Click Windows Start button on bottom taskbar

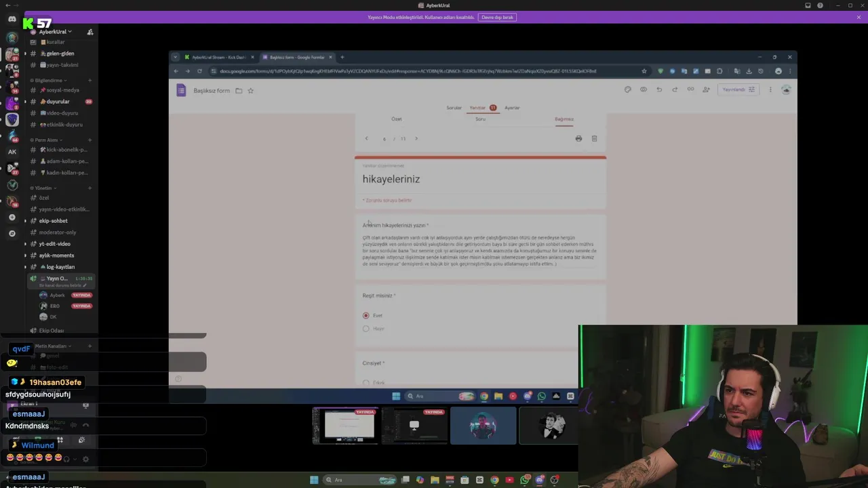coord(314,480)
